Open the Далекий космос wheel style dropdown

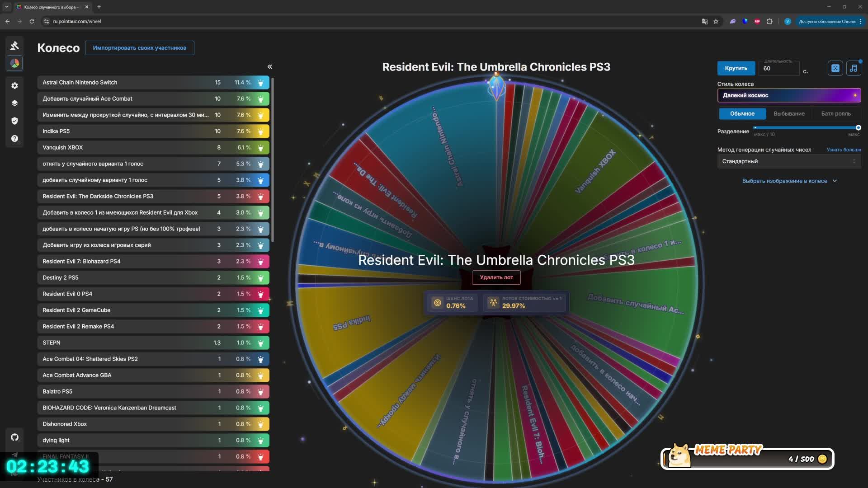click(x=789, y=95)
